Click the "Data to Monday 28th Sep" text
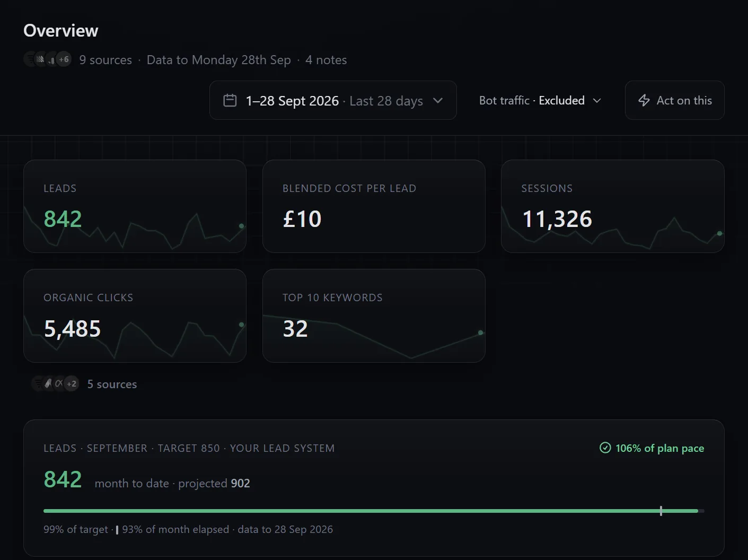Image resolution: width=748 pixels, height=560 pixels. coord(219,60)
